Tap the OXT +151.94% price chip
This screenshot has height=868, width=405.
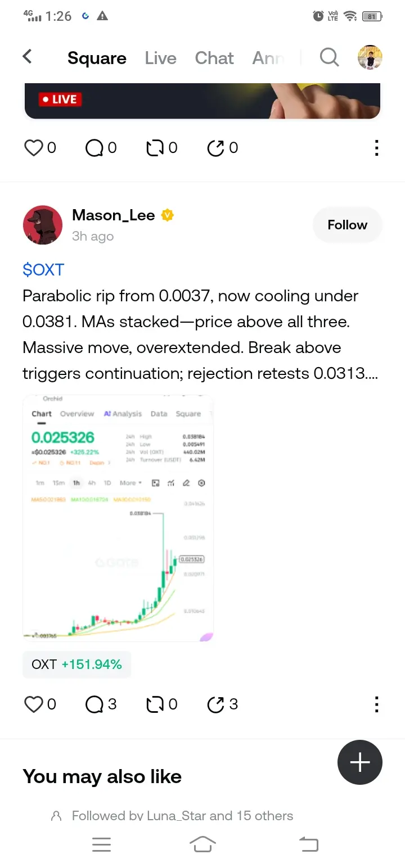[76, 664]
